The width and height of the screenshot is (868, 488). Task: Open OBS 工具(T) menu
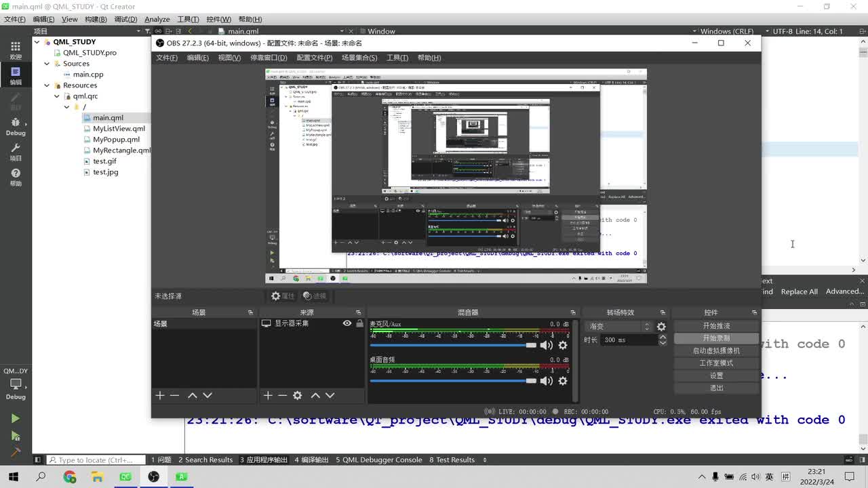pos(397,58)
